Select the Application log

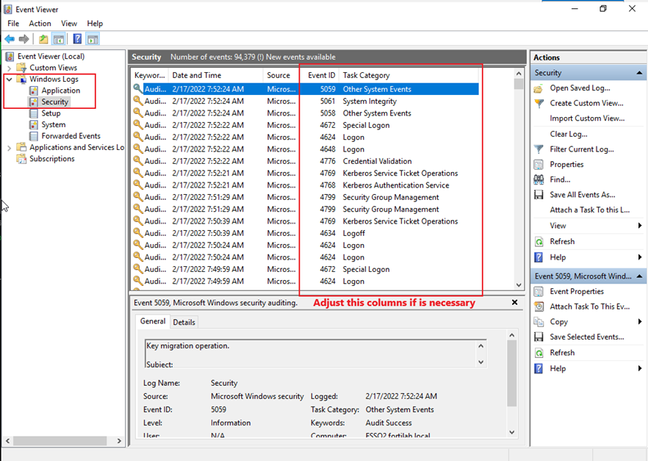(60, 90)
